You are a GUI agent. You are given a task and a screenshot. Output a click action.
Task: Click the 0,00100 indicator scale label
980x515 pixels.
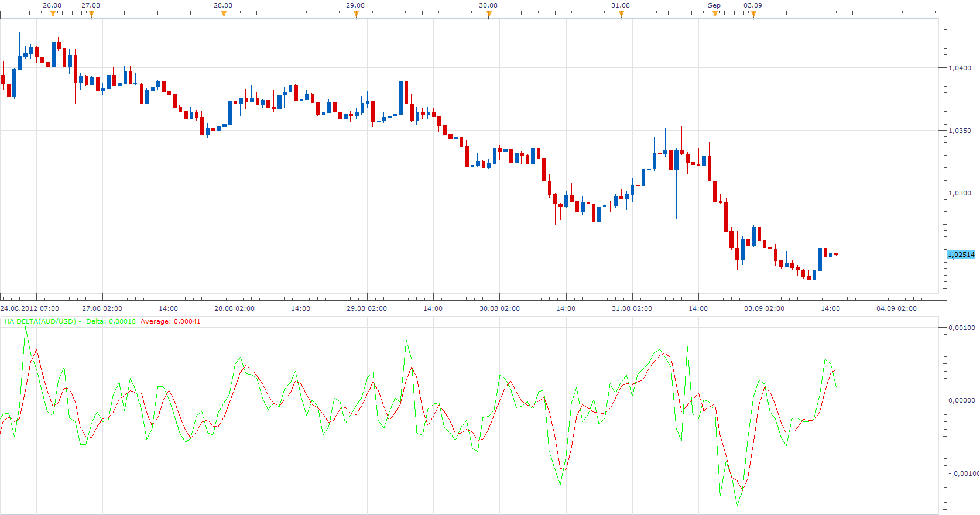(x=962, y=328)
